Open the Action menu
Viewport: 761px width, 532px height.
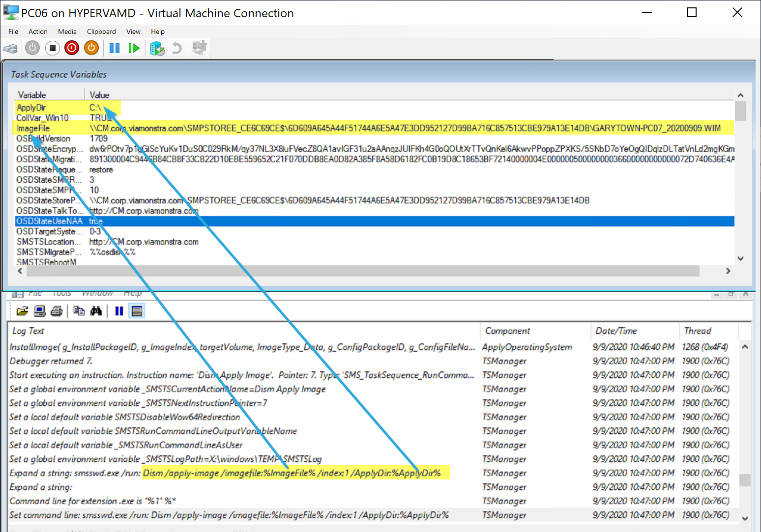tap(38, 31)
